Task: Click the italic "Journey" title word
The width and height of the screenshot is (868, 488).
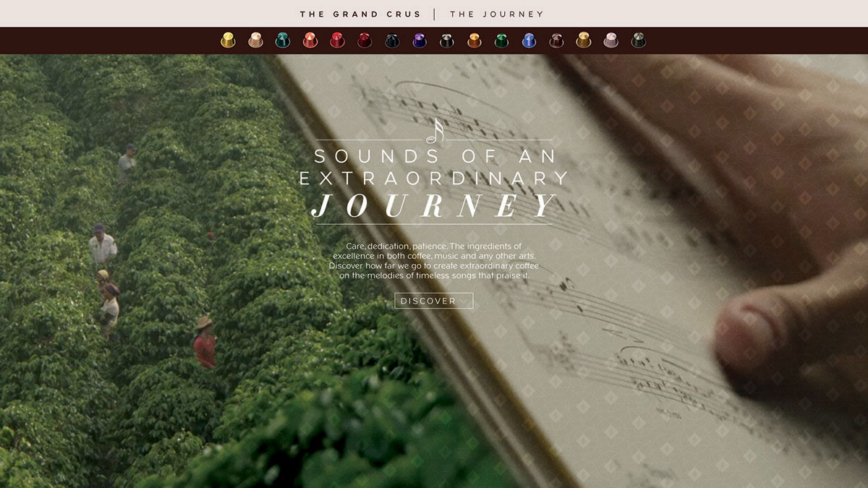Action: [434, 206]
